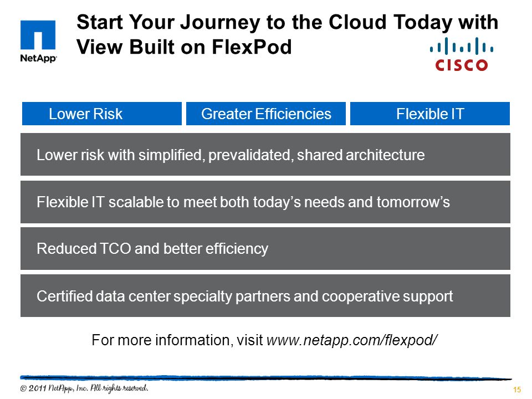532x399 pixels.
Task: Click the blue brush stroke divider line
Action: 265,377
